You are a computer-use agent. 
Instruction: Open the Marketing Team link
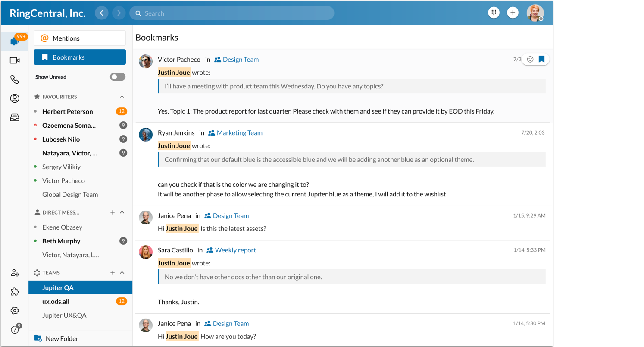click(239, 133)
